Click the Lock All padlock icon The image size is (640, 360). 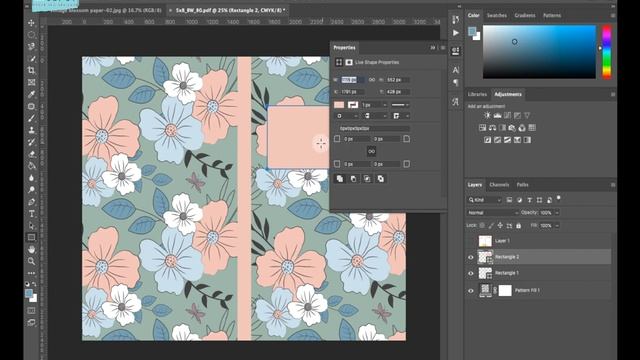(x=518, y=225)
